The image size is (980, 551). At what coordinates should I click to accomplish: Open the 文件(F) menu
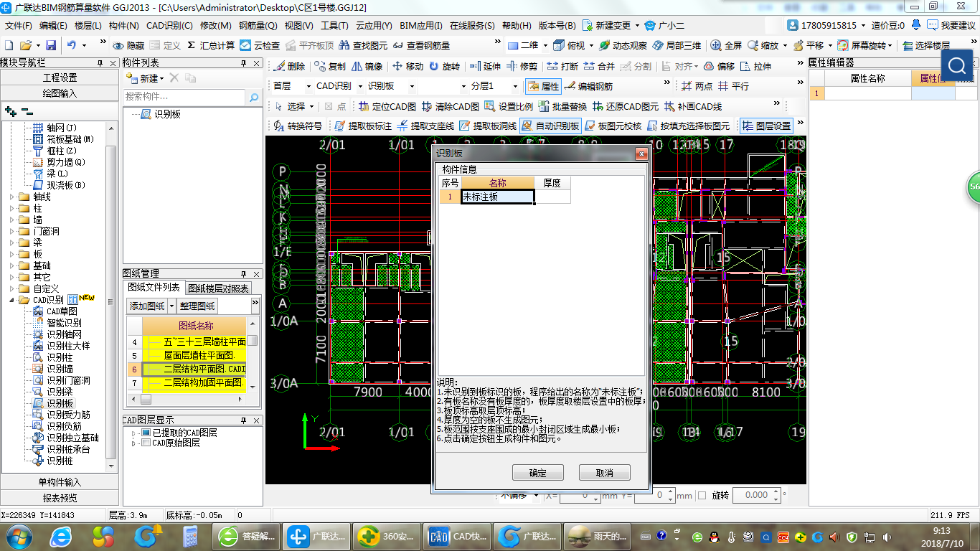click(x=19, y=25)
